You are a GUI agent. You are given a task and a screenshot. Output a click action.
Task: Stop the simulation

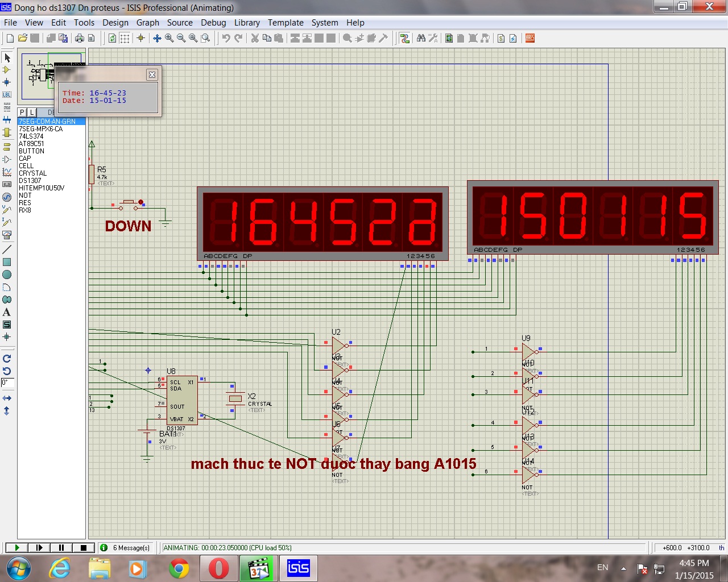tap(83, 548)
